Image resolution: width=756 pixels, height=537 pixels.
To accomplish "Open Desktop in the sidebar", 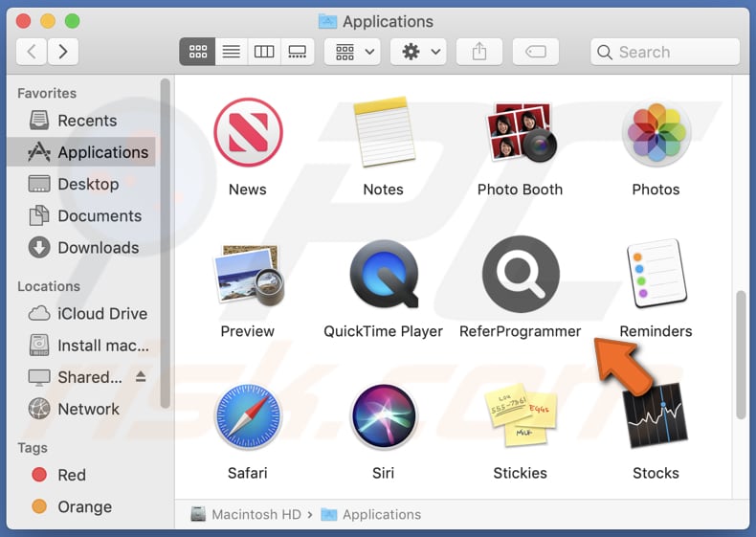I will pyautogui.click(x=81, y=184).
